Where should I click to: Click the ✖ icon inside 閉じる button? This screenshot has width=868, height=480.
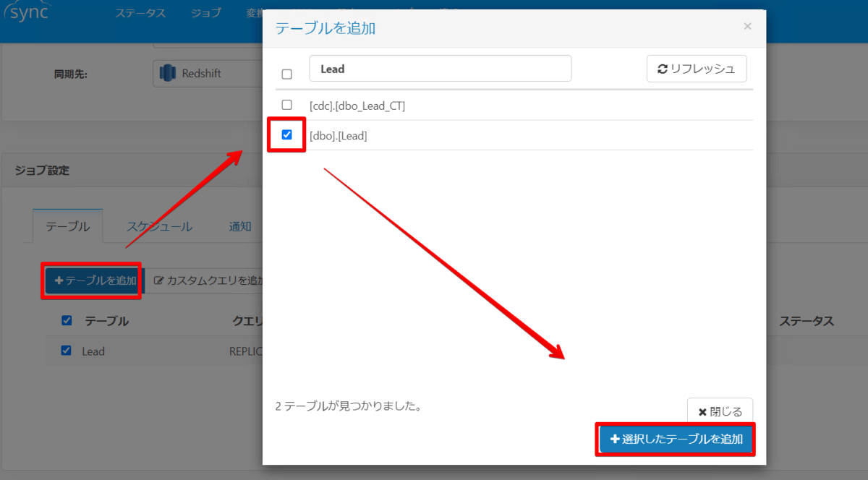703,411
